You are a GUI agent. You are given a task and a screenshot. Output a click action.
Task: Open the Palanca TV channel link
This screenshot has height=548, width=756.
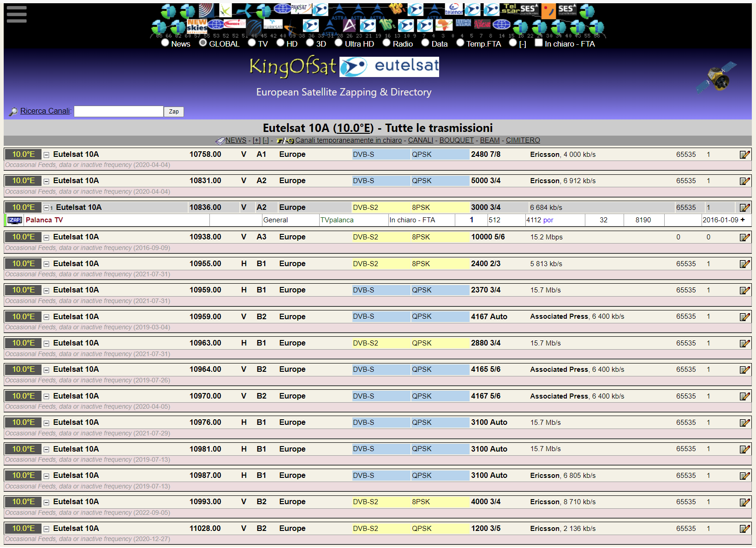point(44,220)
